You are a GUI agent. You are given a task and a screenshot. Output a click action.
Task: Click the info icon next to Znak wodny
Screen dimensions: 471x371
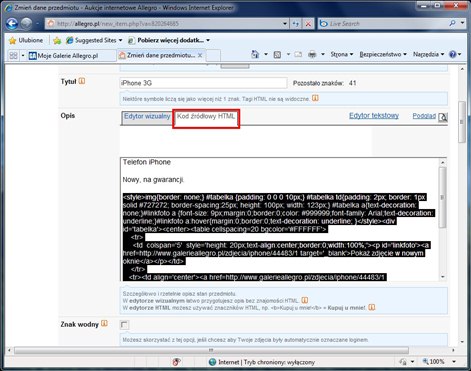coord(104,323)
